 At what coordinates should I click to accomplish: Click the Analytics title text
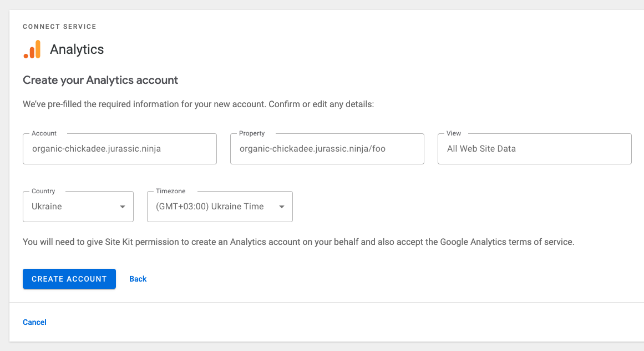tap(77, 49)
